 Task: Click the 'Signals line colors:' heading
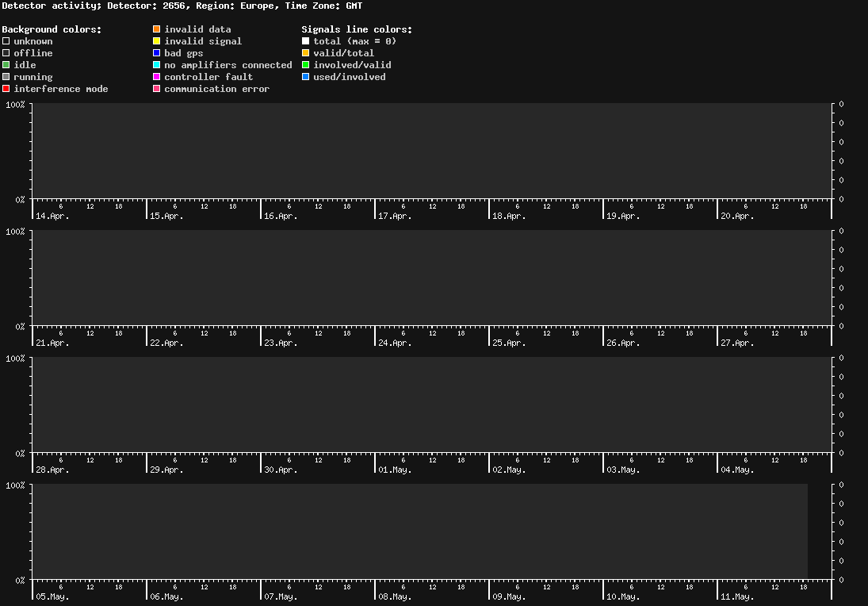point(357,29)
